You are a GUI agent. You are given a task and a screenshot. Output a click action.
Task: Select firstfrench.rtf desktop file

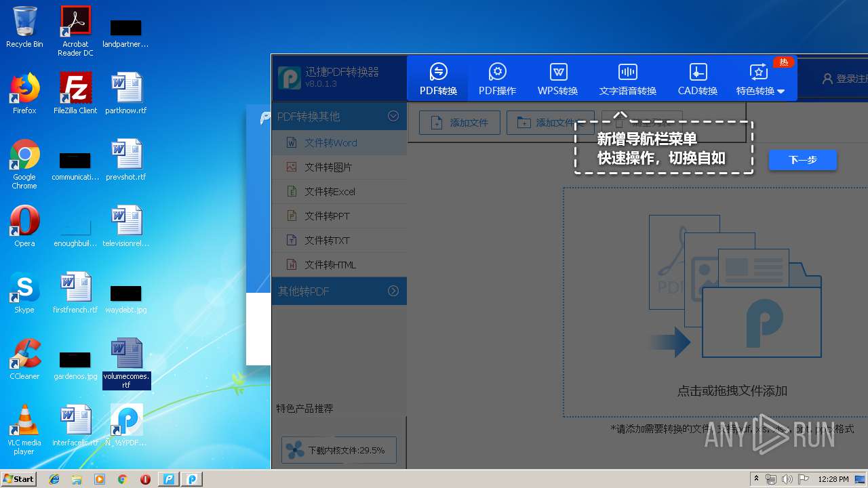point(75,293)
